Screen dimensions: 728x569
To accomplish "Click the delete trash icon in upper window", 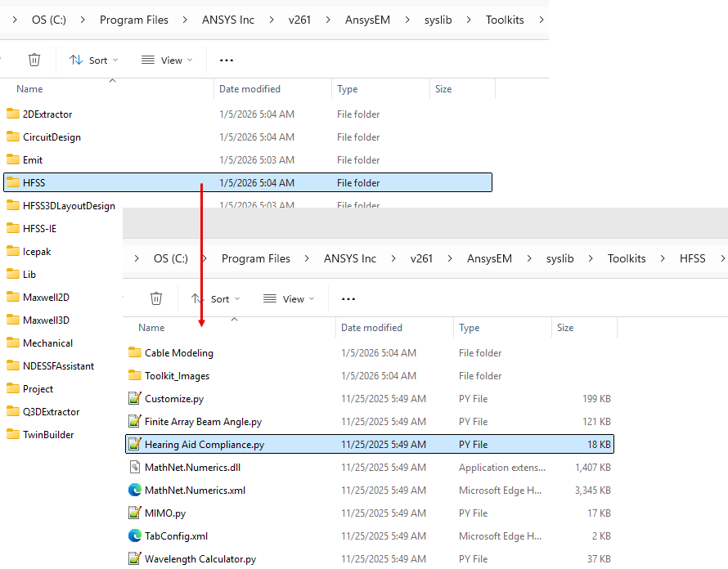I will click(x=34, y=60).
